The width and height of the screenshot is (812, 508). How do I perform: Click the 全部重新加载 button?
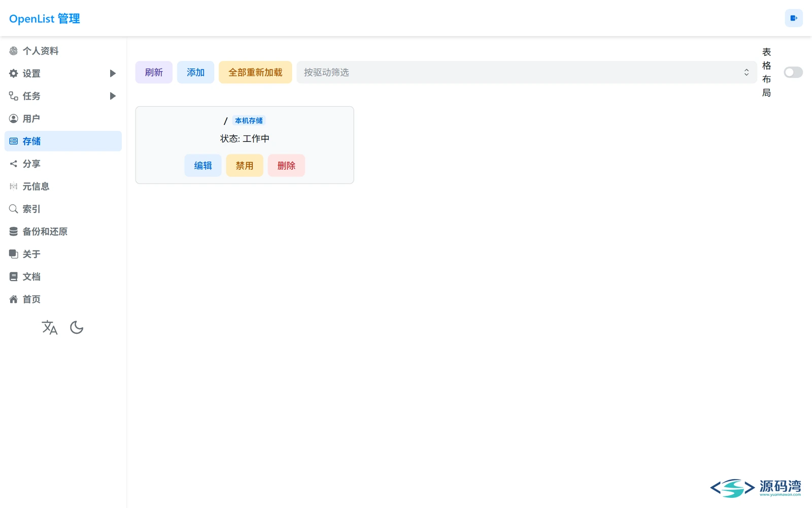(x=255, y=72)
